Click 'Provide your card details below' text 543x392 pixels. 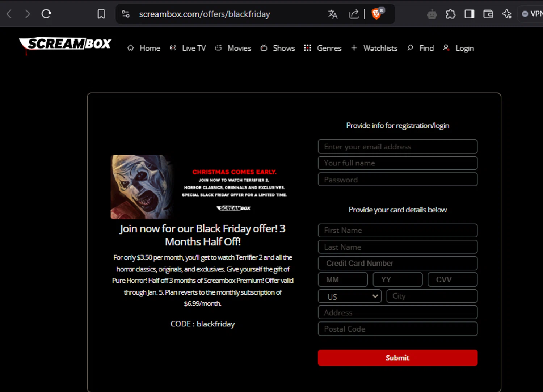tap(397, 210)
